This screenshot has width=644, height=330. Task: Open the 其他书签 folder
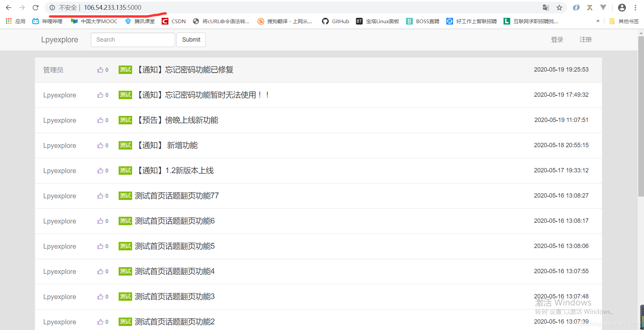(624, 21)
